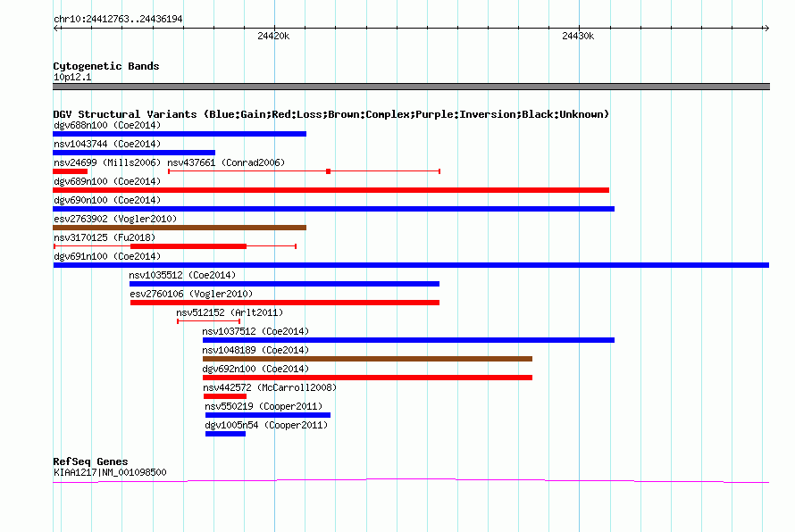This screenshot has height=532, width=795.
Task: Click the magenta KIAA1217 gene line
Action: pos(411,481)
